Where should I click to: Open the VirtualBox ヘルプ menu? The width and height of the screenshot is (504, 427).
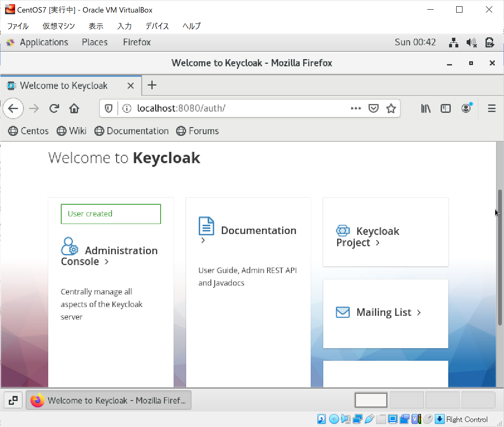(192, 26)
